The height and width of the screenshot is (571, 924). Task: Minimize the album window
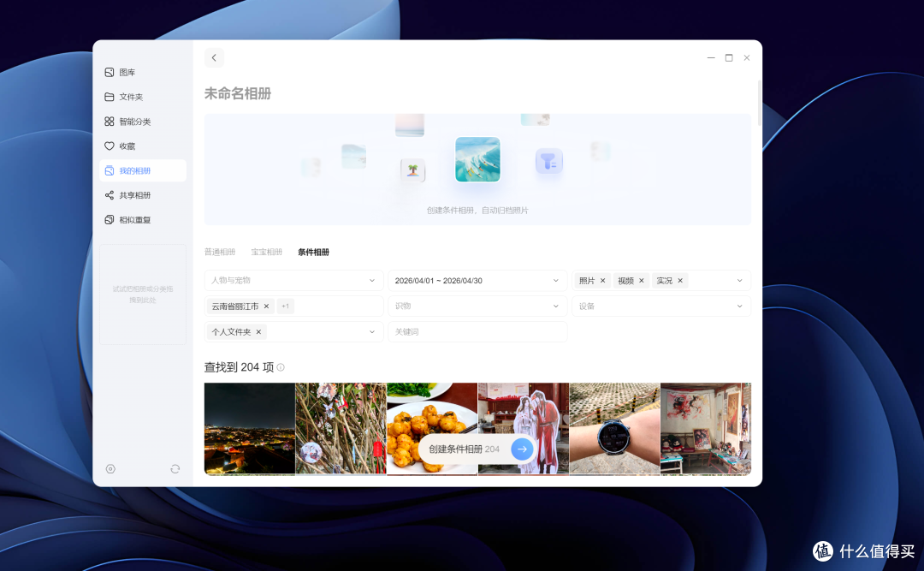tap(711, 58)
